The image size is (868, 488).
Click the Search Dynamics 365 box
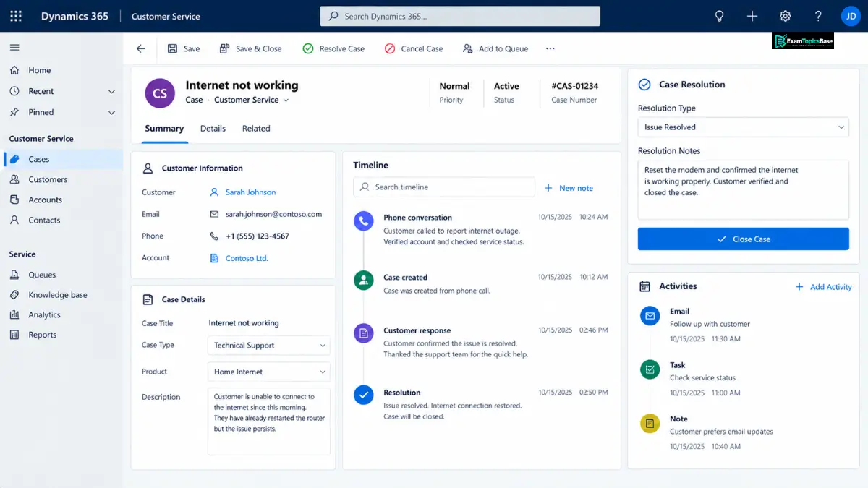coord(460,16)
